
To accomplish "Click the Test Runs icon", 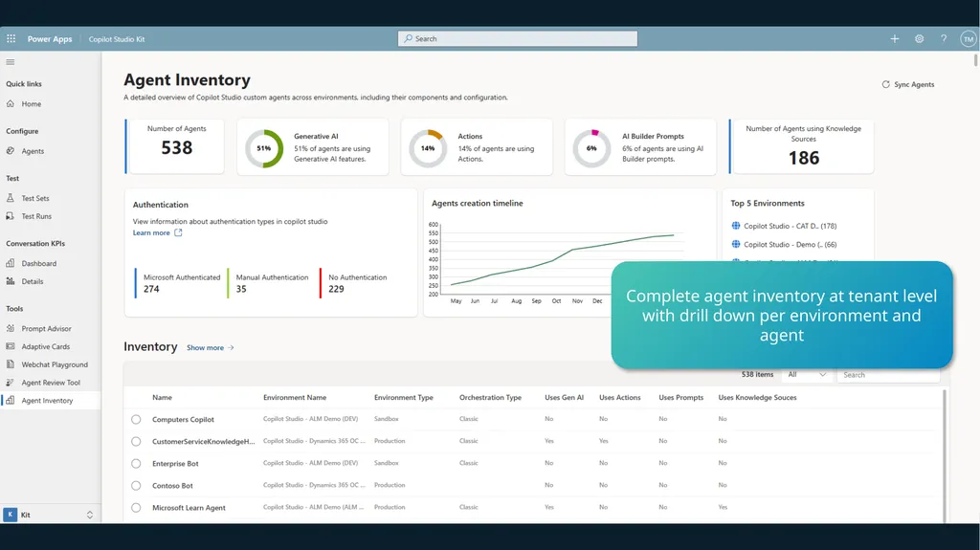I will pyautogui.click(x=10, y=216).
